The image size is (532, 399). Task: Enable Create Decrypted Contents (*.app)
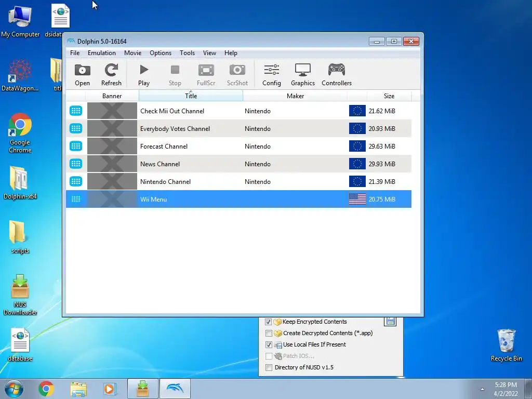coord(269,333)
